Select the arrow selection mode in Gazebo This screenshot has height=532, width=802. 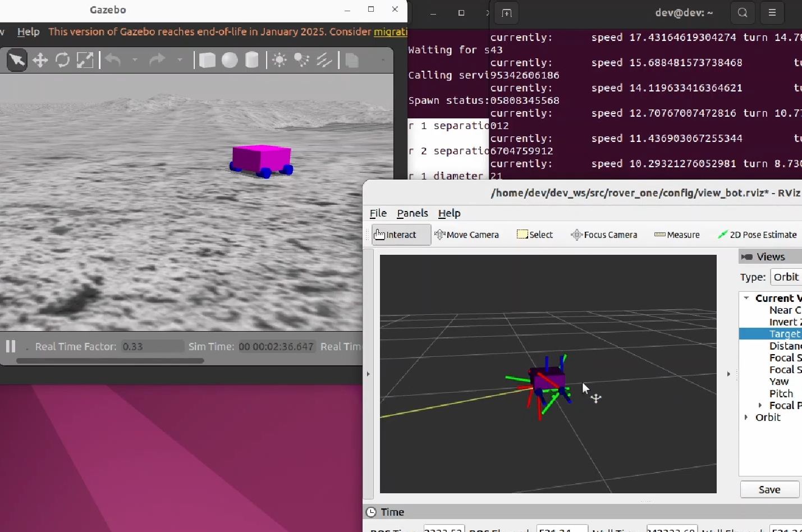pos(17,60)
